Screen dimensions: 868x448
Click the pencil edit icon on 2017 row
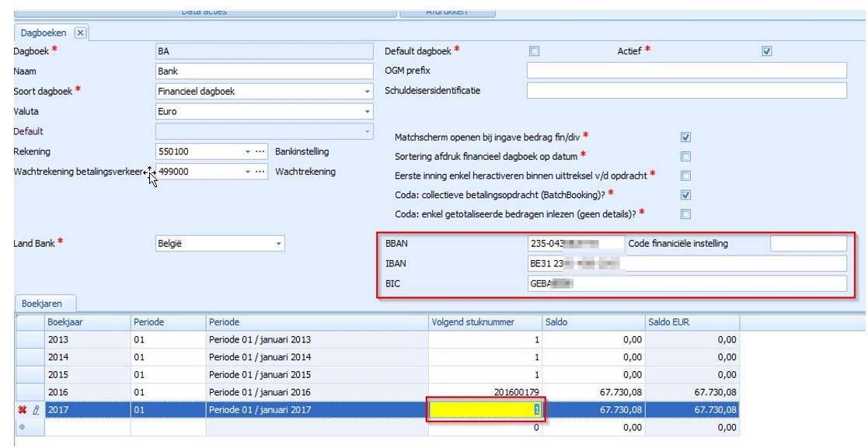coord(35,409)
